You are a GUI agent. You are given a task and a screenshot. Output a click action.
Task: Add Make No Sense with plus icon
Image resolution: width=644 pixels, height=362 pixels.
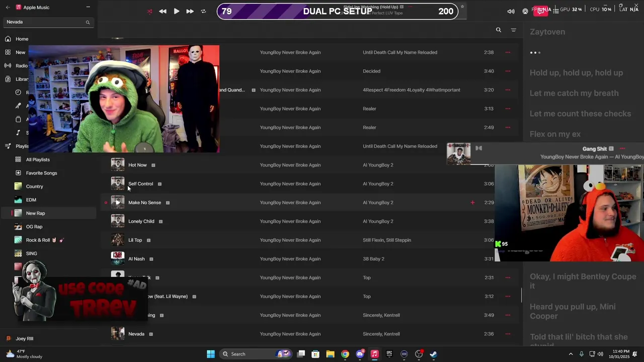coord(472,203)
